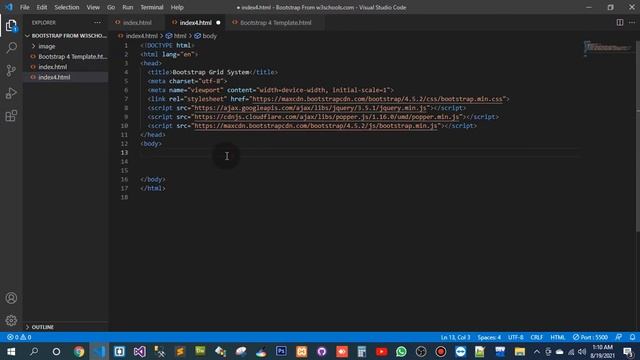
Task: Click the editor vertical scrollbar
Action: (637, 135)
